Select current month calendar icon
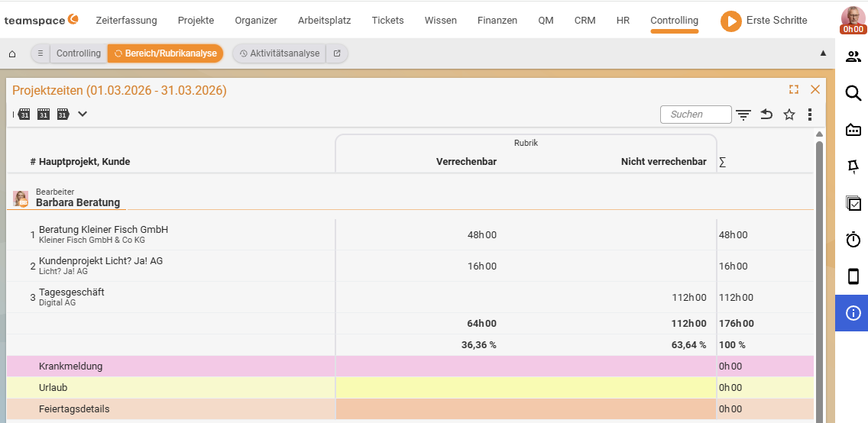This screenshot has width=868, height=423. pos(44,115)
